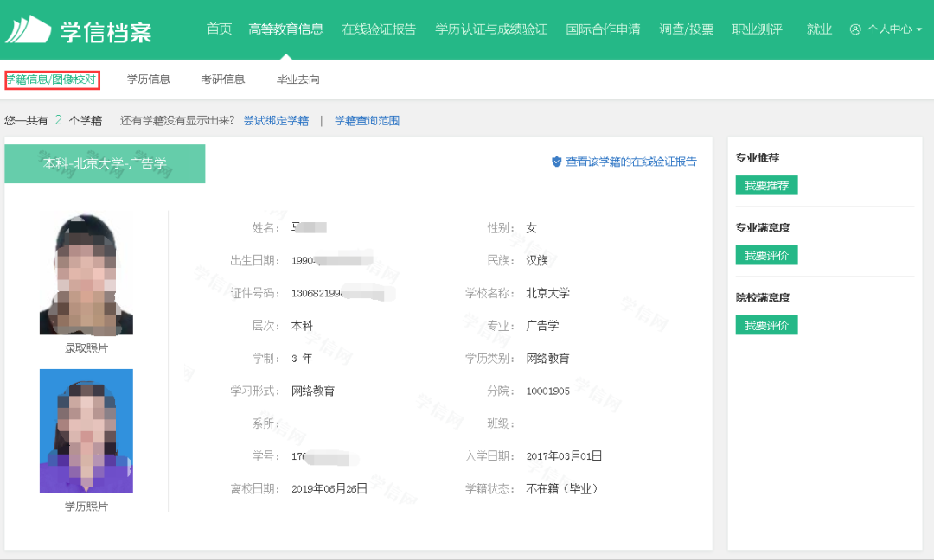The height and width of the screenshot is (560, 934).
Task: Click the 专业 value 广告学
Action: [542, 326]
